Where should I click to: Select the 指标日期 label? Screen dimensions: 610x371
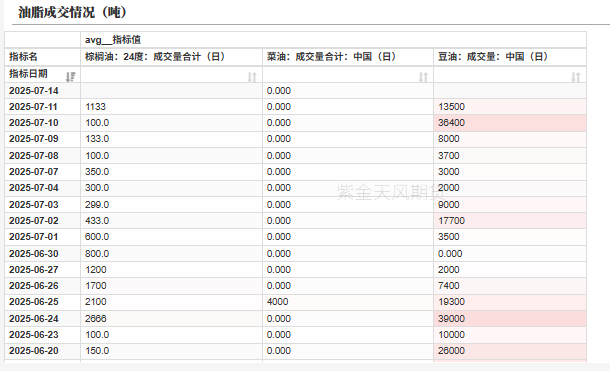coord(28,74)
